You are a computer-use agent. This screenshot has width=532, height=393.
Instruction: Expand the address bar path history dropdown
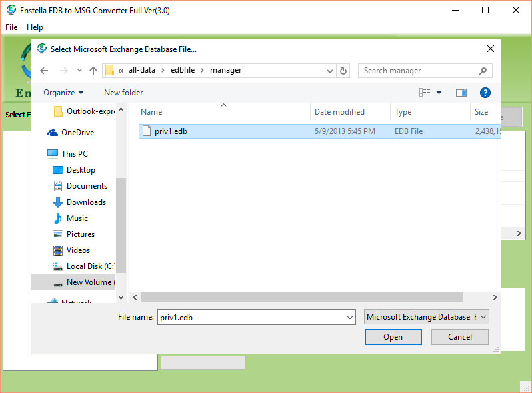[x=330, y=71]
